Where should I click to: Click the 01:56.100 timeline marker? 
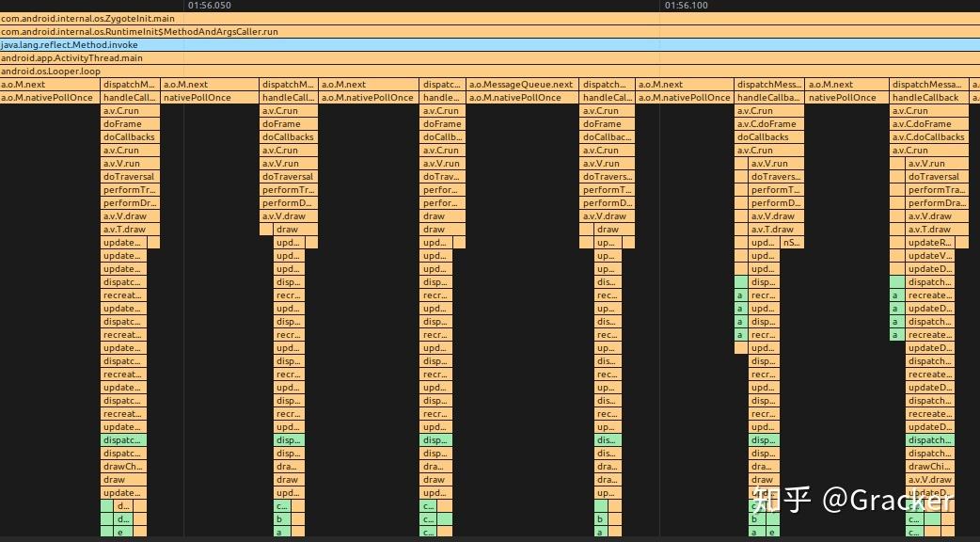[x=687, y=6]
